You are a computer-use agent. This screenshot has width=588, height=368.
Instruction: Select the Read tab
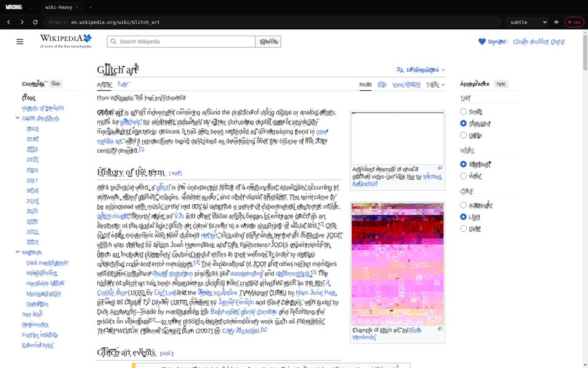[365, 85]
